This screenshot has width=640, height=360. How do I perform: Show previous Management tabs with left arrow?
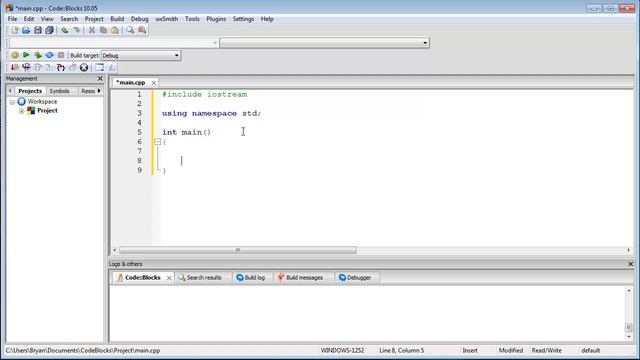tap(10, 91)
